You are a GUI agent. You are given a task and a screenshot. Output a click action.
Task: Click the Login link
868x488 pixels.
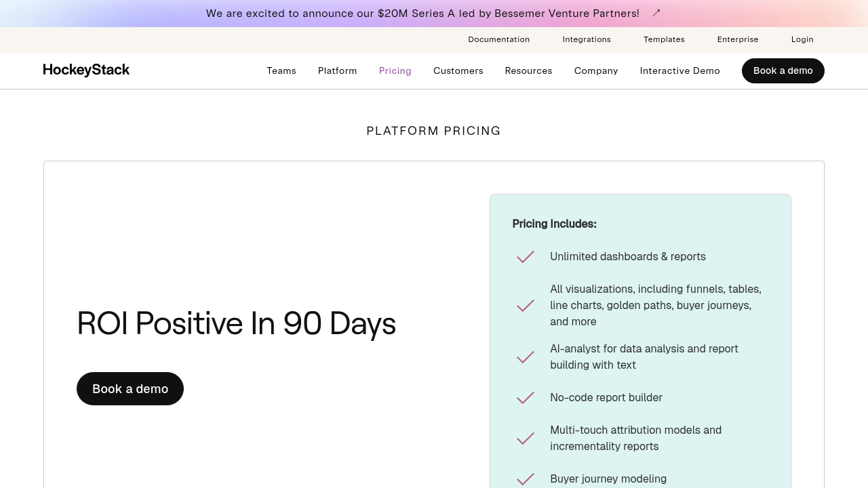tap(802, 39)
